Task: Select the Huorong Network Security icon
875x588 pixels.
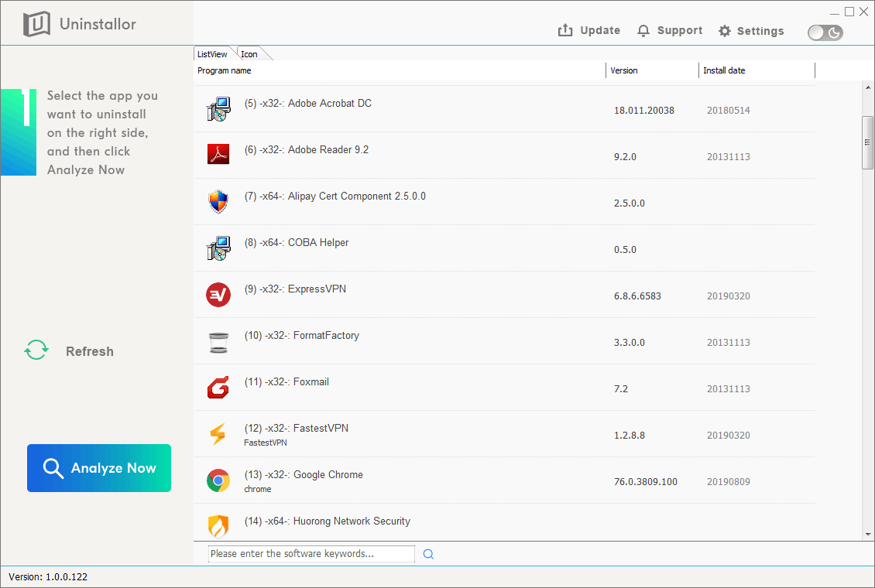Action: [x=218, y=525]
